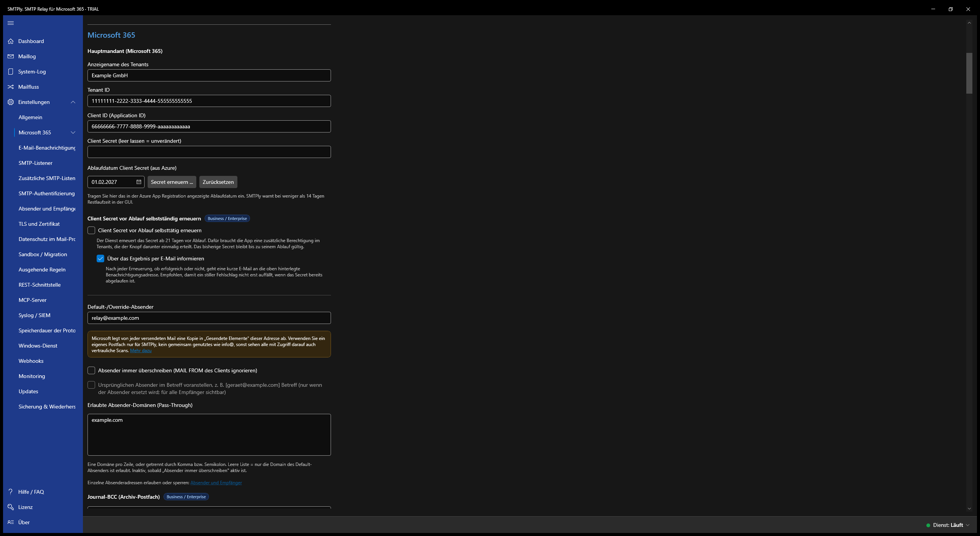Click the Mailfluss shuffle icon
This screenshot has width=980, height=536.
click(x=11, y=87)
